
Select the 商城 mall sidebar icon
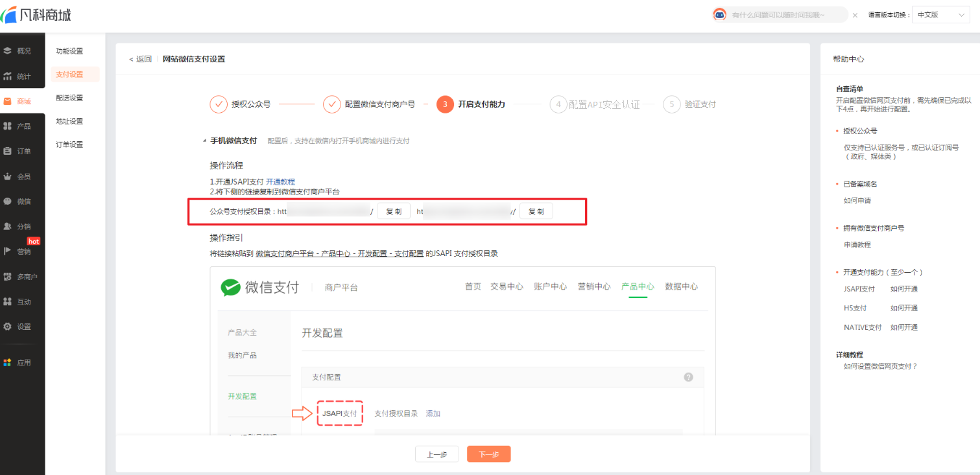8,101
